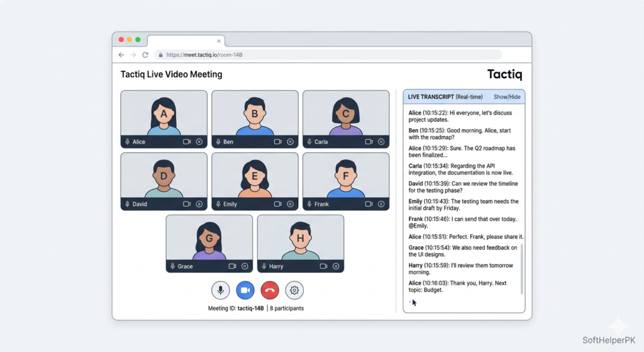This screenshot has width=644, height=352.
Task: Mute Ben's microphone icon
Action: click(x=218, y=142)
